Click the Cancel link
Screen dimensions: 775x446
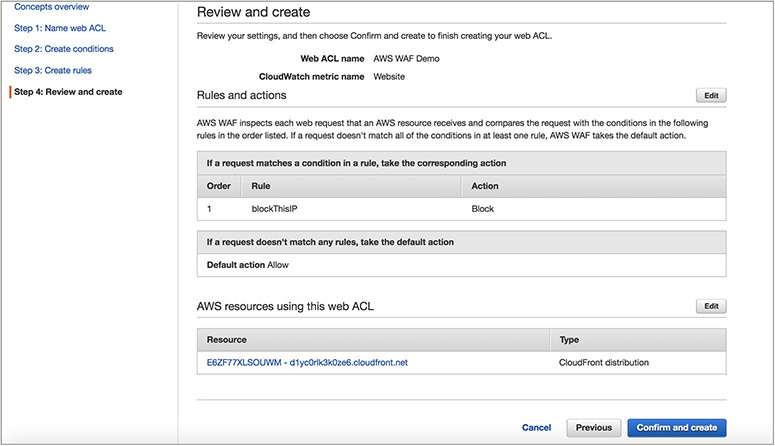point(536,428)
